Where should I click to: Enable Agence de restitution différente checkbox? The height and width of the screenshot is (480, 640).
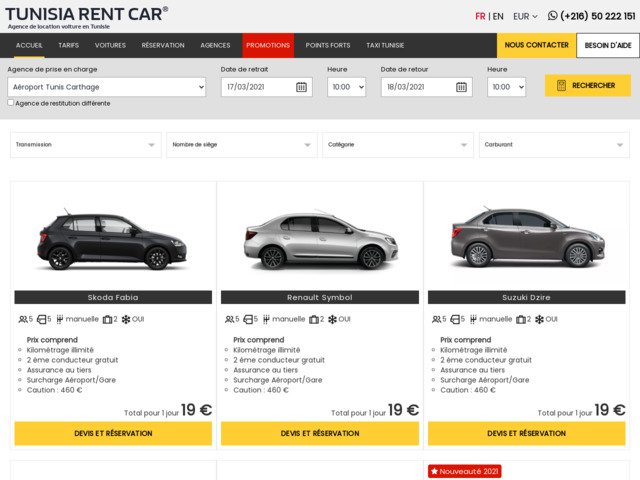tap(11, 103)
